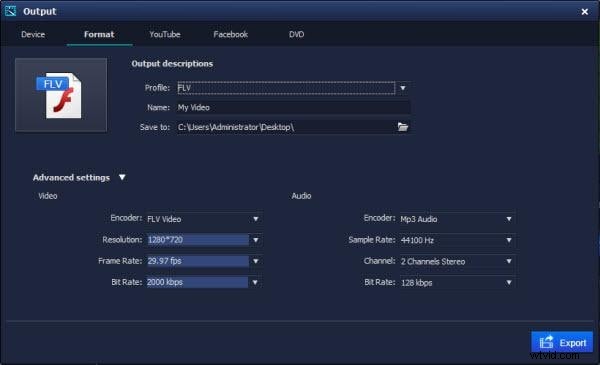This screenshot has width=600, height=365.
Task: Click the Name field showing My Video
Action: point(293,108)
